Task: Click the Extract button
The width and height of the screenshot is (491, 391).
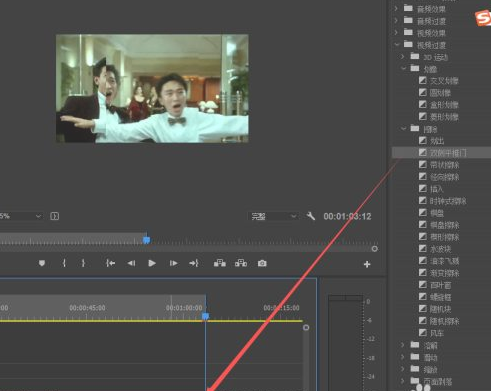Action: [x=241, y=263]
